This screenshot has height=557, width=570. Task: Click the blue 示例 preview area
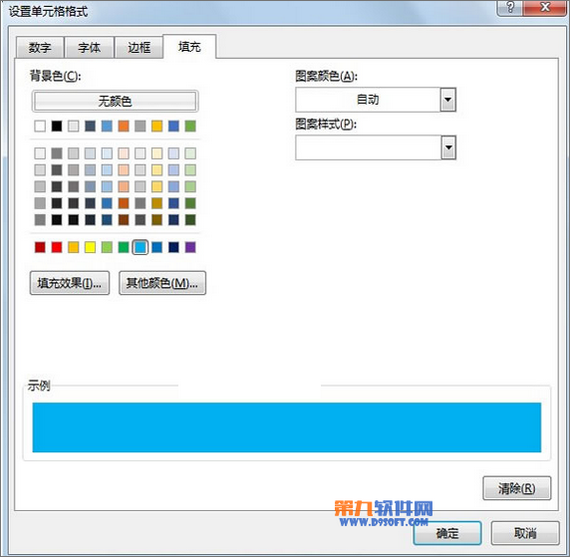tap(287, 427)
